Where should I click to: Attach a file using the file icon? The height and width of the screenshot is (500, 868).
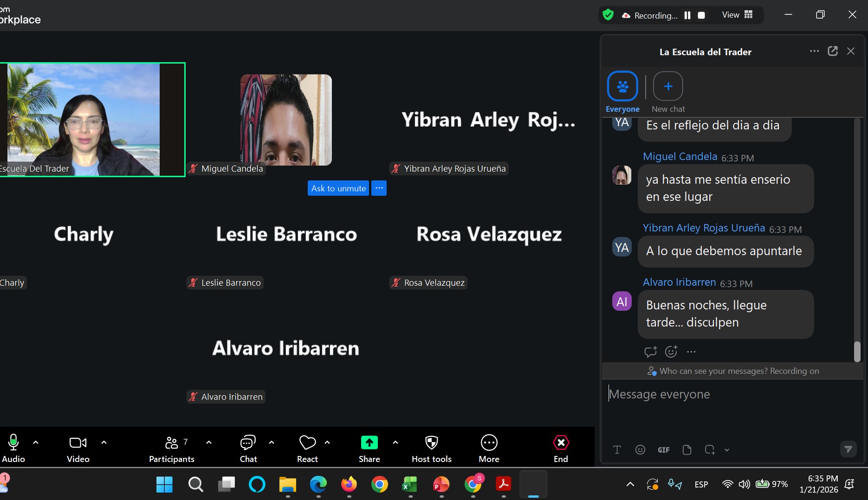pos(687,449)
